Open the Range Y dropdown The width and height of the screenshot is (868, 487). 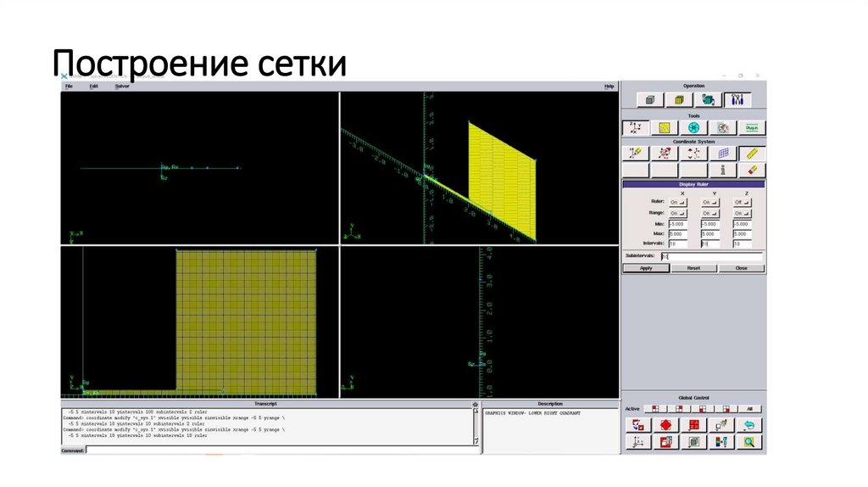pyautogui.click(x=709, y=213)
